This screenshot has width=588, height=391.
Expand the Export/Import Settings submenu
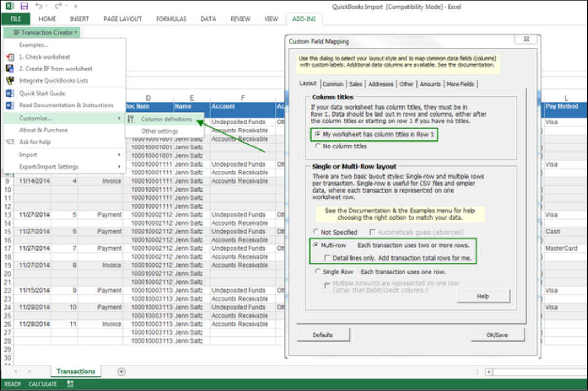[x=64, y=167]
